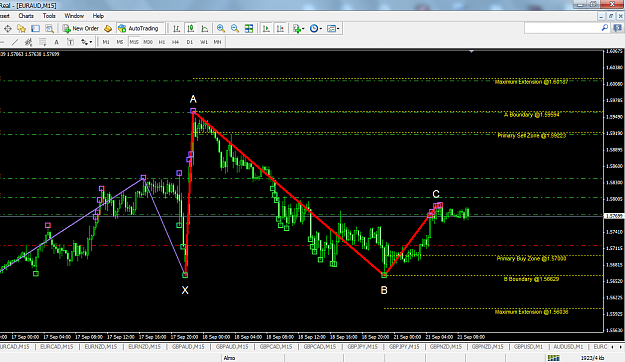
Task: Select the lower Maximum Extension label
Action: click(531, 312)
